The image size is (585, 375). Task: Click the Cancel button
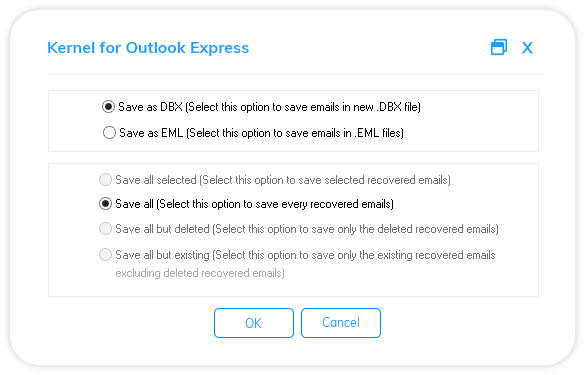tap(341, 323)
